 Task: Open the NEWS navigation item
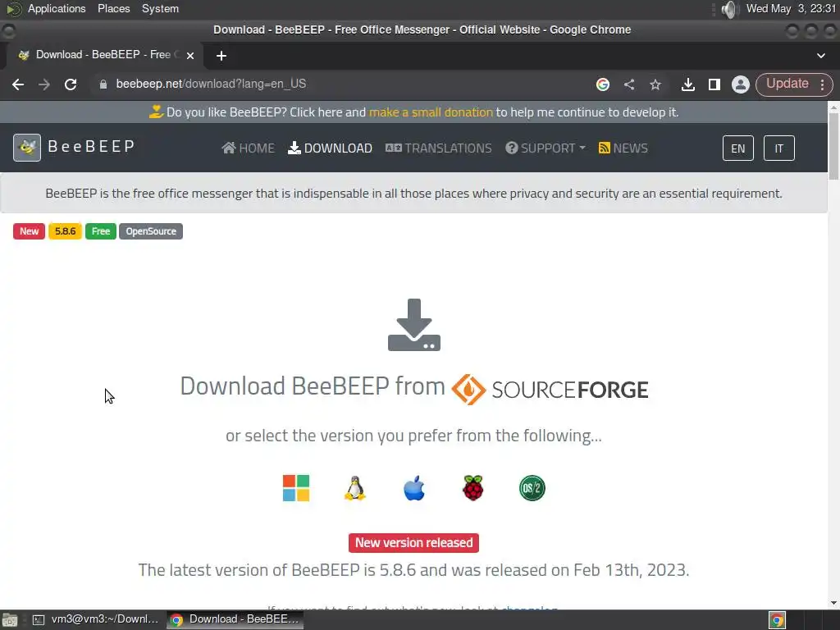click(623, 148)
